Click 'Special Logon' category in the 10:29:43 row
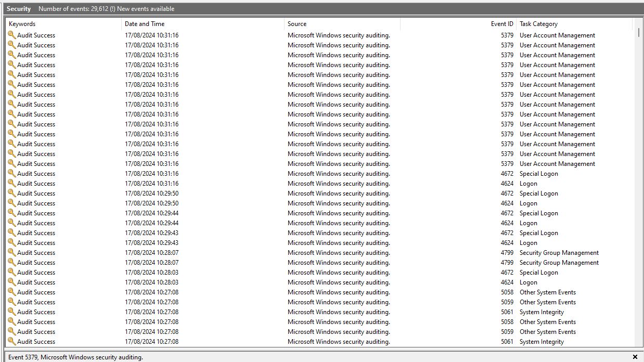Screen dimensions: 644x362 538,233
